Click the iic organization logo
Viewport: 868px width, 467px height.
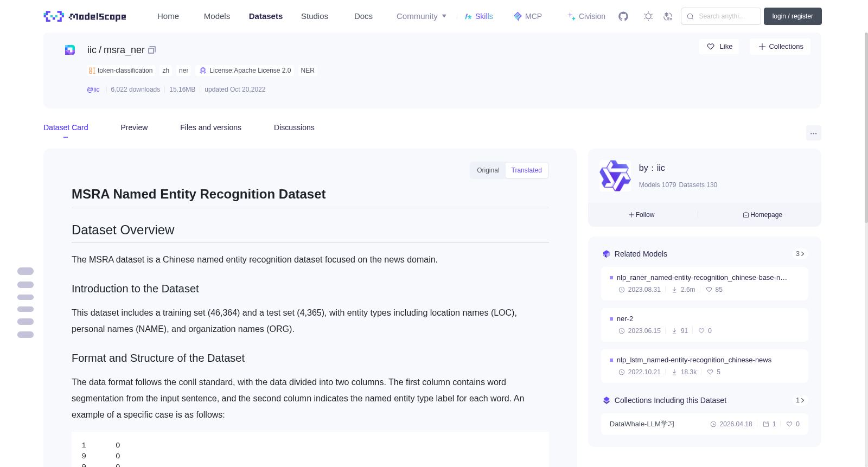pyautogui.click(x=615, y=176)
